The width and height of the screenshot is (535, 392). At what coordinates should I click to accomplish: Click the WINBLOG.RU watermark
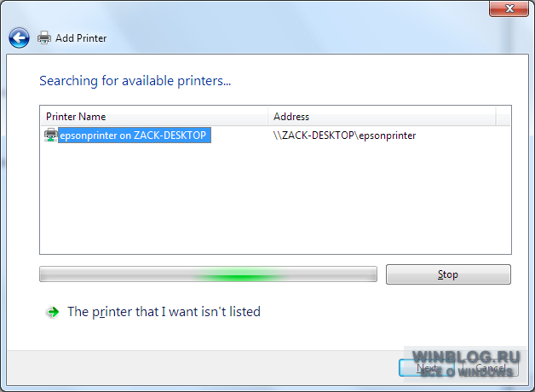click(x=466, y=364)
